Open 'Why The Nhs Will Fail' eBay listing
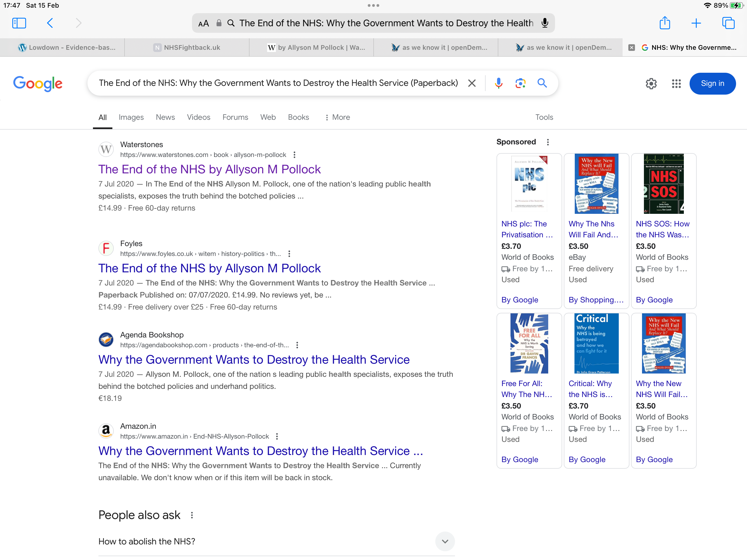747x560 pixels. pyautogui.click(x=593, y=229)
